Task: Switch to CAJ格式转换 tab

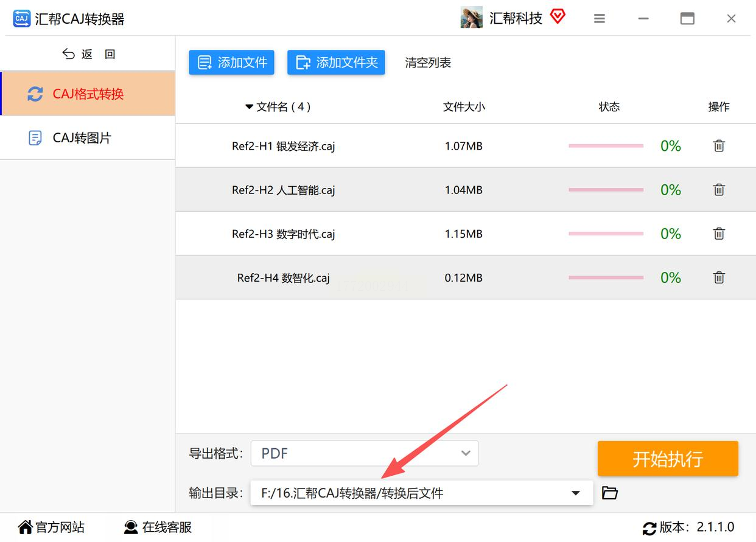Action: (x=88, y=94)
